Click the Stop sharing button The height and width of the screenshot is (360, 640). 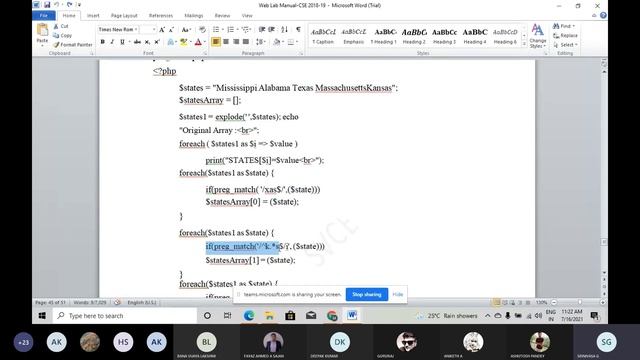coord(367,294)
